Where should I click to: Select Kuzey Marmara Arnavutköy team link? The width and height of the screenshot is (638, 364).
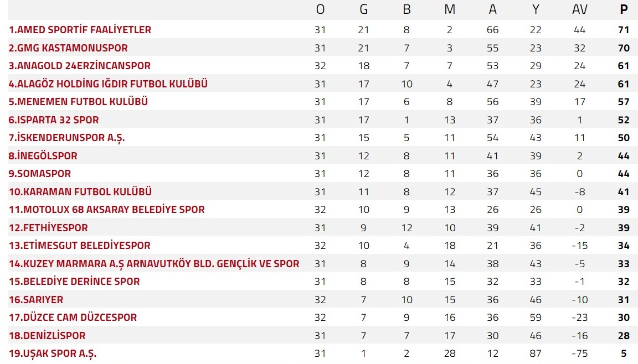(x=154, y=264)
